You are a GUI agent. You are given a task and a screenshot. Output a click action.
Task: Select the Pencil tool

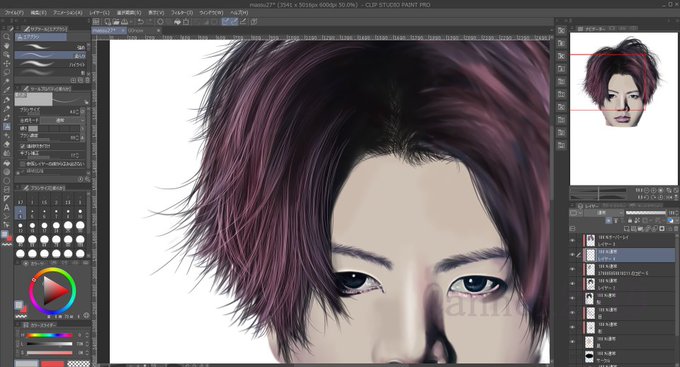[x=7, y=108]
